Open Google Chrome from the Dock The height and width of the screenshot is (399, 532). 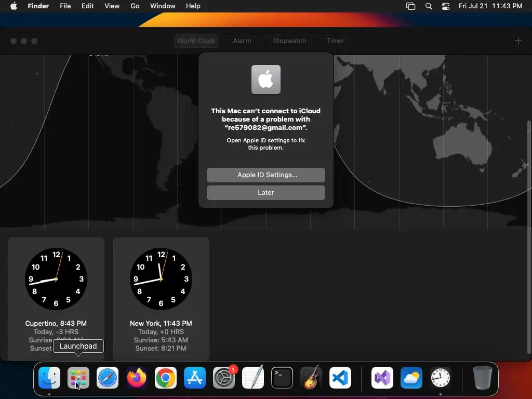[x=166, y=378]
